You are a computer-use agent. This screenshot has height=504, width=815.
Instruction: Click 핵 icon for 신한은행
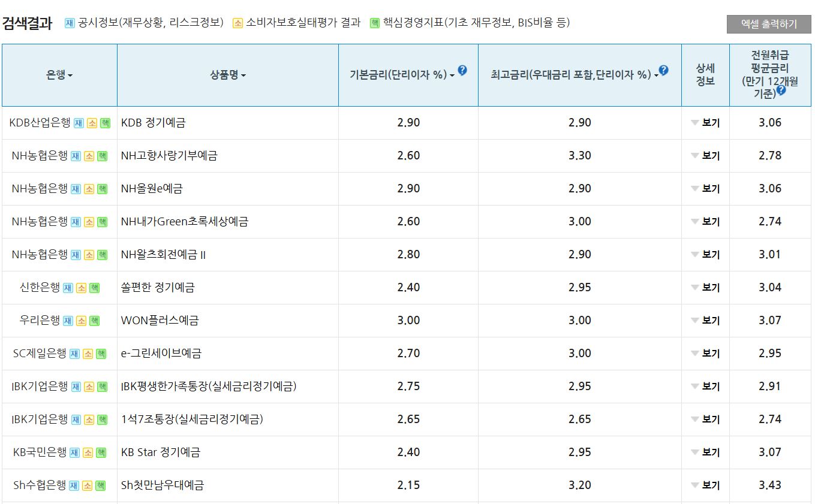[94, 288]
